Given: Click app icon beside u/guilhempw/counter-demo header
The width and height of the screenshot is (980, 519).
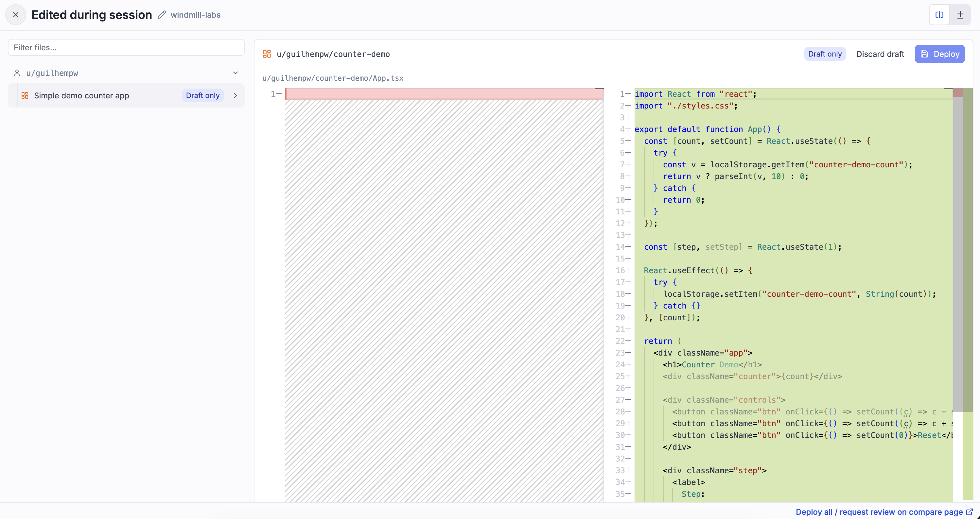Looking at the screenshot, I should (x=267, y=54).
